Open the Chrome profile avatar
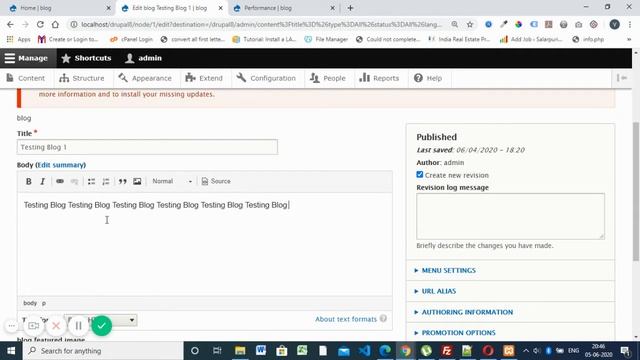 coord(614,24)
